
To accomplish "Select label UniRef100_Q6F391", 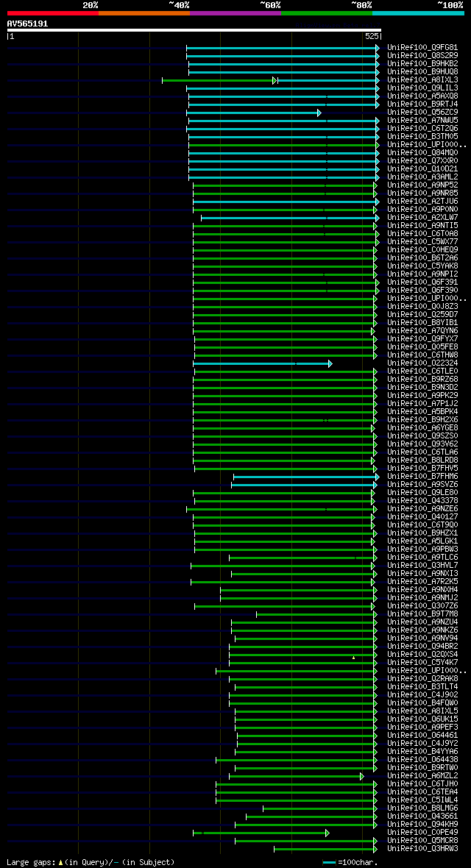I will tap(422, 282).
